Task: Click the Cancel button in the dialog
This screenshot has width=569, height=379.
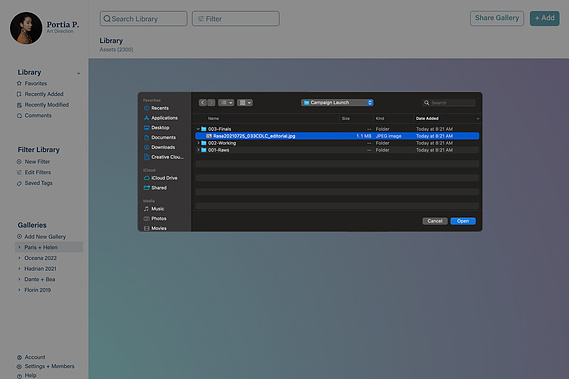Action: [x=435, y=221]
